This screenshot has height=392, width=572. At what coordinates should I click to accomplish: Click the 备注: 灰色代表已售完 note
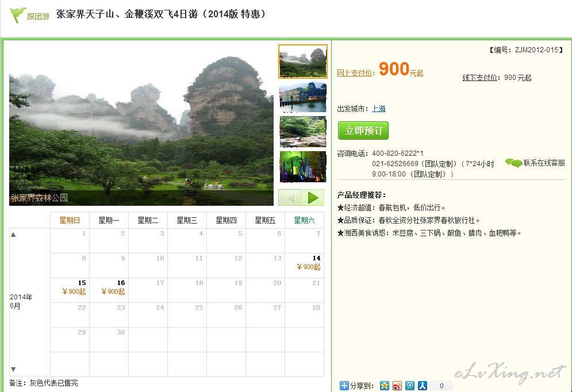[44, 383]
